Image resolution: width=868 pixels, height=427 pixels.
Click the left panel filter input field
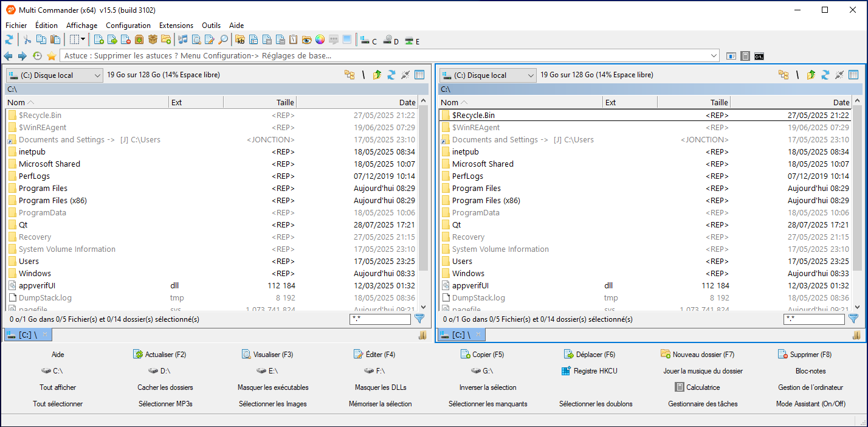pos(380,319)
